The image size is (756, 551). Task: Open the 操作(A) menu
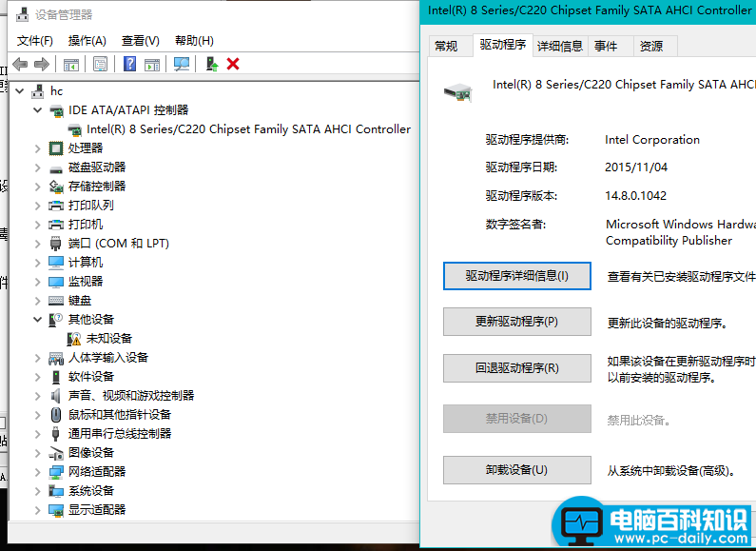[87, 41]
